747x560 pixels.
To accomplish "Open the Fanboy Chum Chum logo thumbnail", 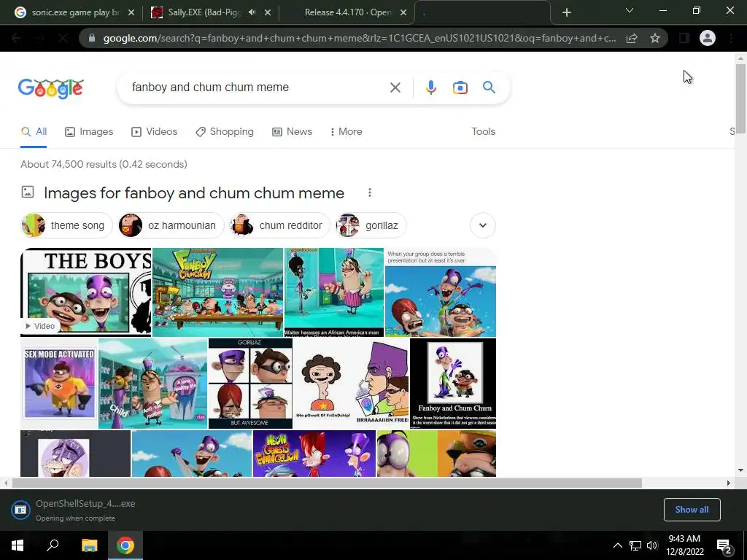I will (x=217, y=292).
